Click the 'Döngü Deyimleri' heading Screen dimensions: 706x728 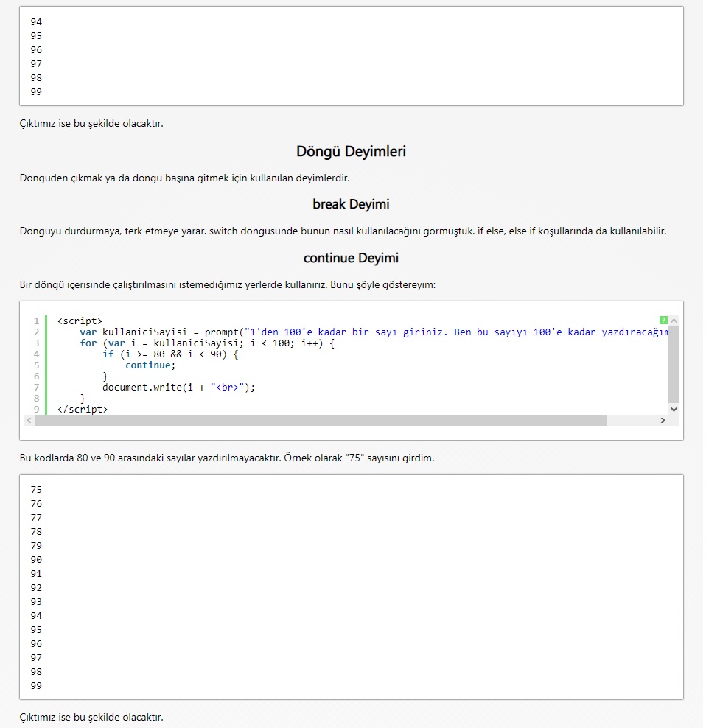(351, 151)
